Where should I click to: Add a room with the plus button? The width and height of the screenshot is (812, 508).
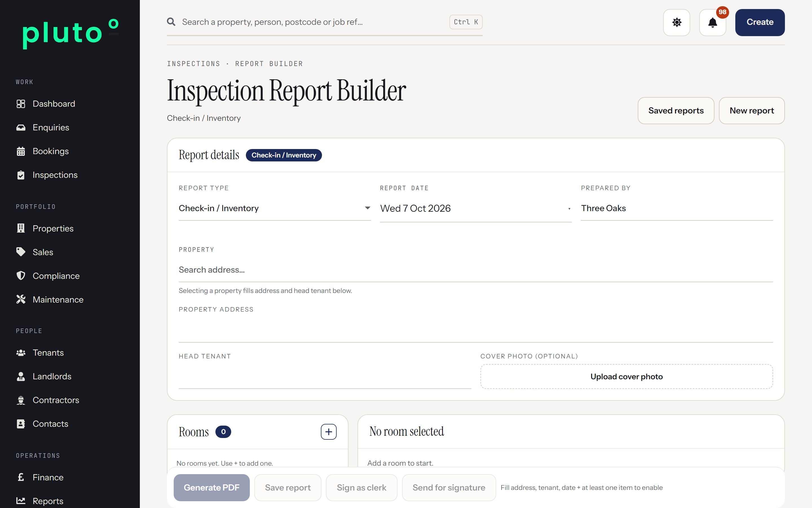pos(328,432)
